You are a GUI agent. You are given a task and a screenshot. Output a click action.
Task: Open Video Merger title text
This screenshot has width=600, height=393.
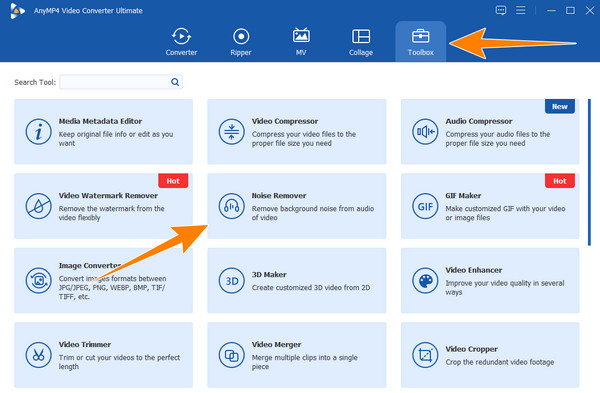[x=276, y=344]
